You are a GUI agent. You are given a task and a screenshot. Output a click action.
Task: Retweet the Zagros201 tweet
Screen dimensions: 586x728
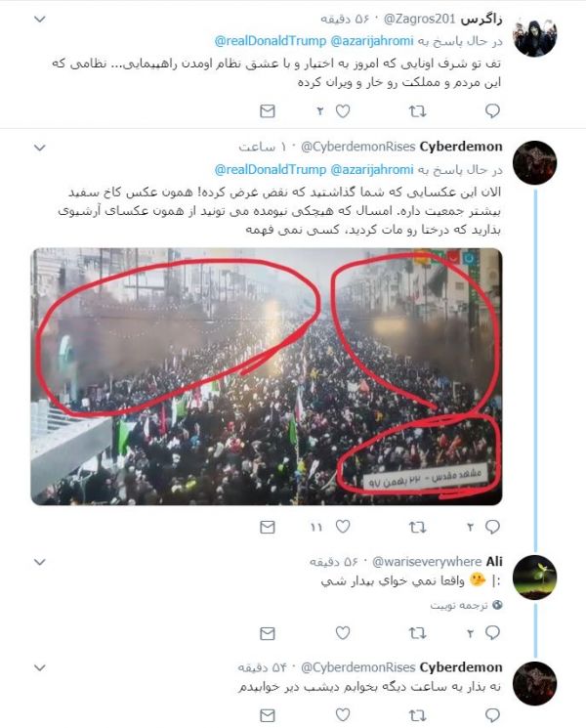pyautogui.click(x=417, y=111)
